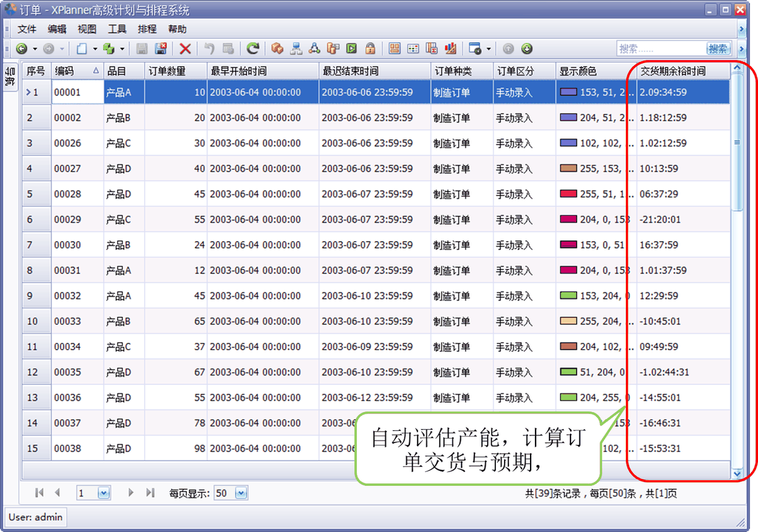Image resolution: width=758 pixels, height=532 pixels.
Task: Open the 工具 menu
Action: tap(117, 29)
